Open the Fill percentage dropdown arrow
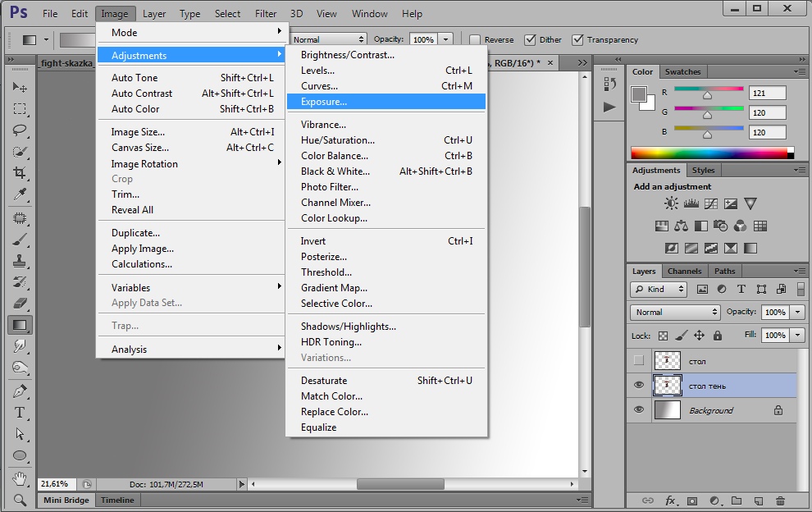Image resolution: width=812 pixels, height=512 pixels. point(798,336)
